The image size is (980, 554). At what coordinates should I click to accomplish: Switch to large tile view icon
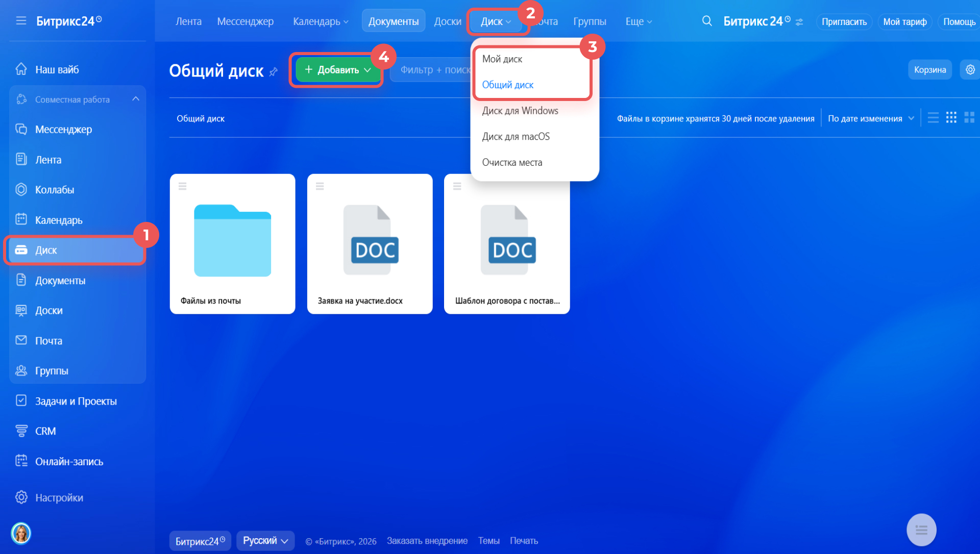tap(969, 118)
